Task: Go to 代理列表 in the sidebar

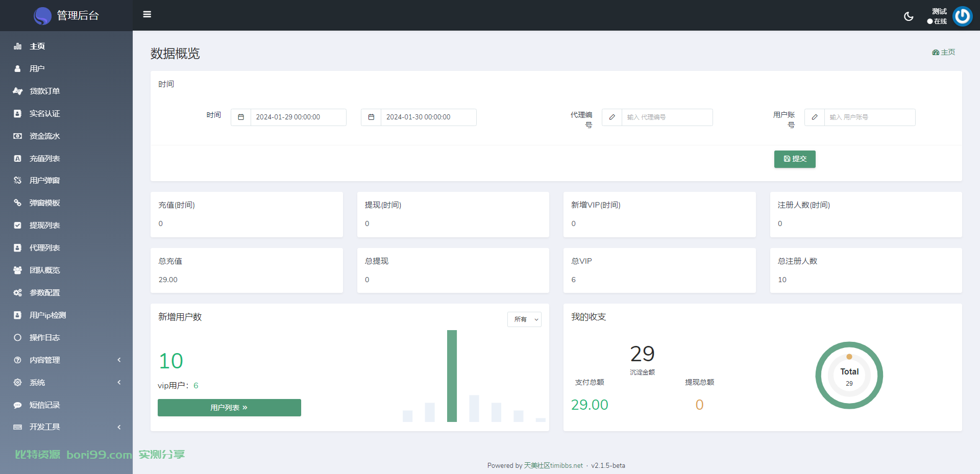Action: [x=66, y=248]
